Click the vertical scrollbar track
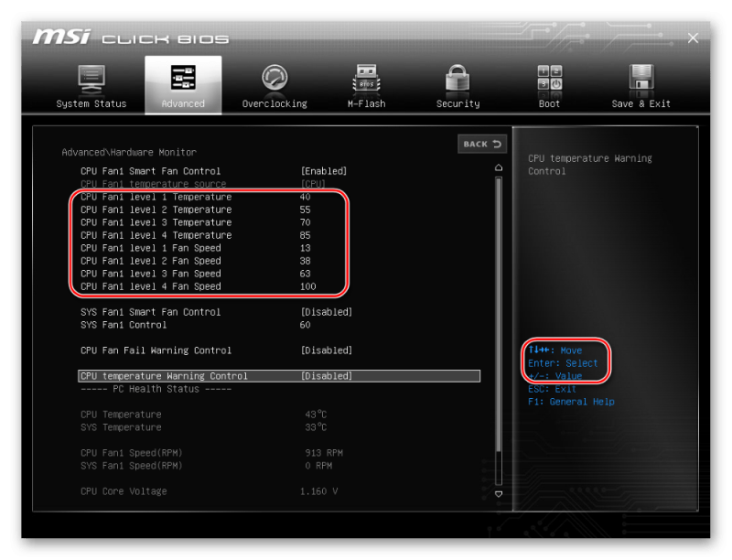Image resolution: width=732 pixels, height=560 pixels. (499, 330)
